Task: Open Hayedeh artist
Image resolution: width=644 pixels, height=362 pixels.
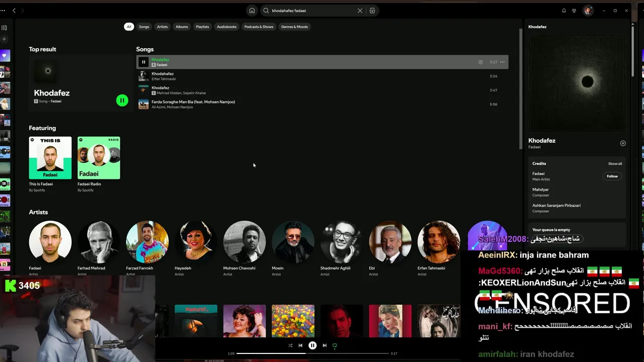Action: [196, 242]
